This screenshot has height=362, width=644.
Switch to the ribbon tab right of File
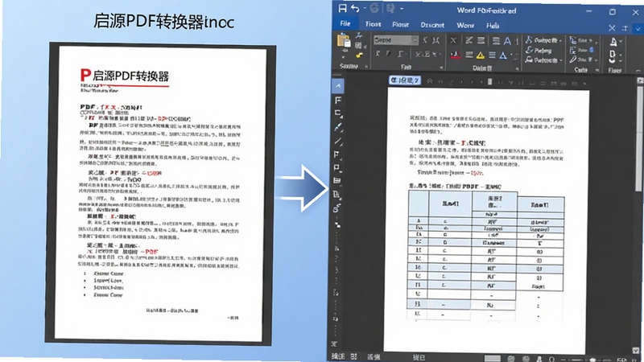pos(373,24)
